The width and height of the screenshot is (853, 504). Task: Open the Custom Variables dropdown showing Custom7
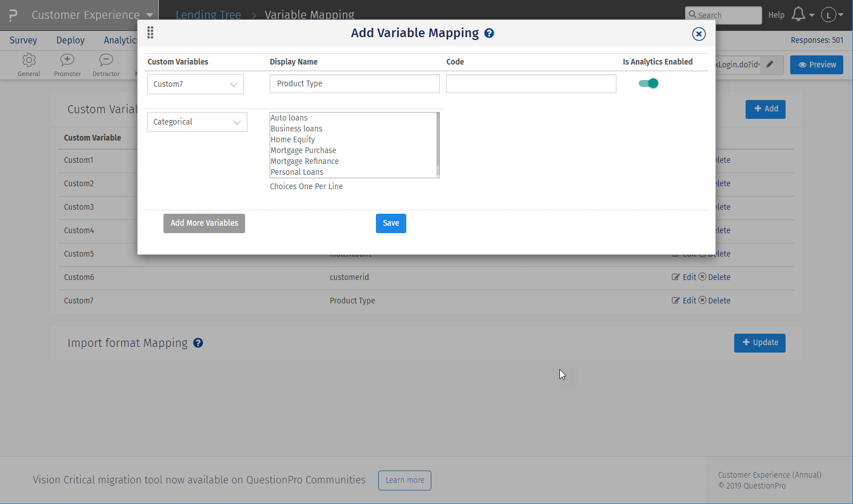point(195,84)
